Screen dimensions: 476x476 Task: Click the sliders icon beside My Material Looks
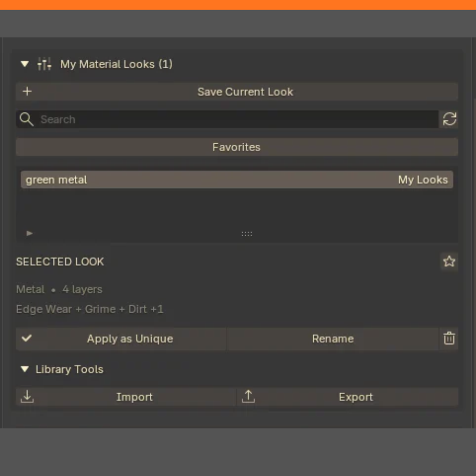point(44,64)
